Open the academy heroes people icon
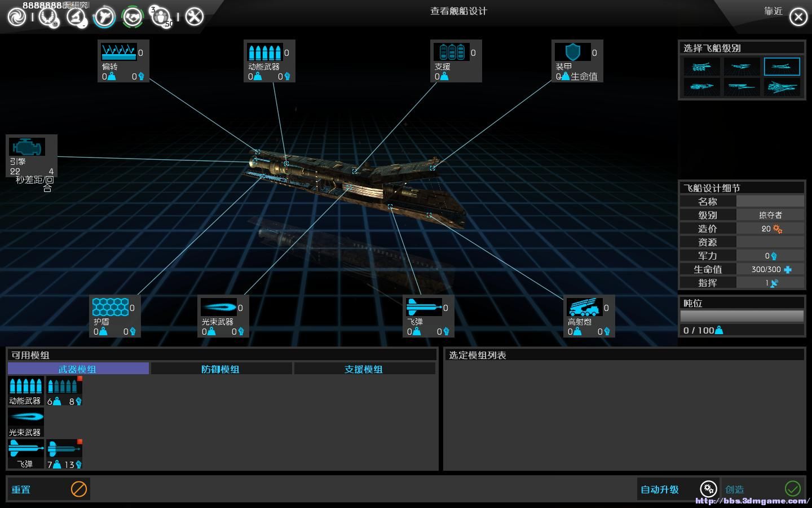Screen dimensions: 812x508 pos(161,17)
